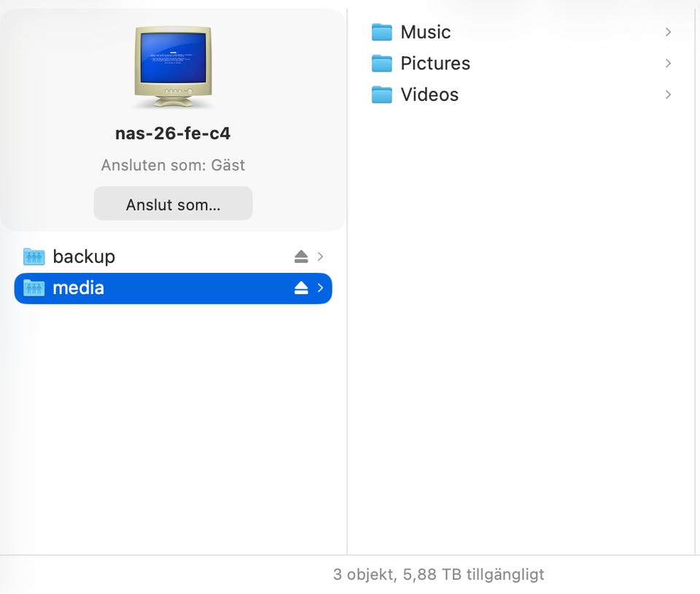Select the Pictures folder name

(435, 63)
